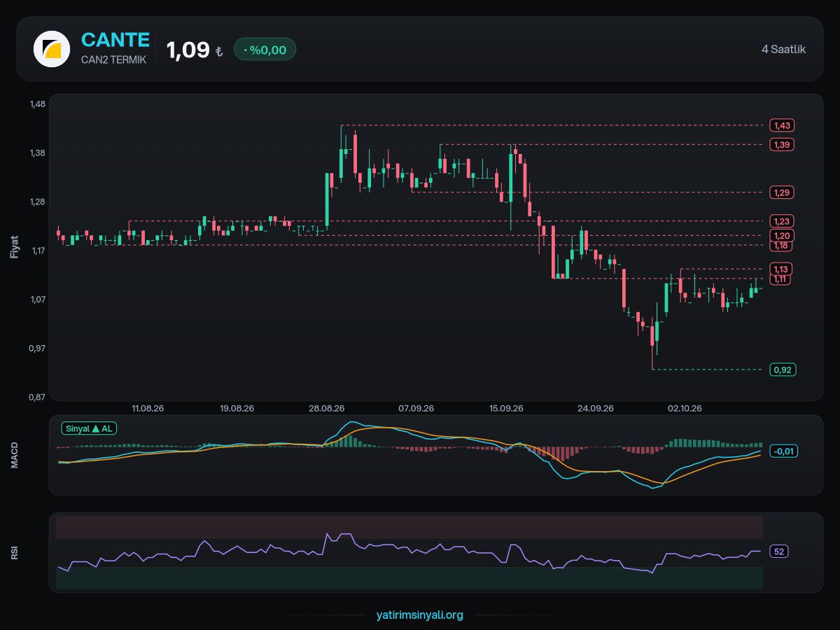The image size is (840, 630).
Task: Click the RSI value 52 tag
Action: [779, 552]
